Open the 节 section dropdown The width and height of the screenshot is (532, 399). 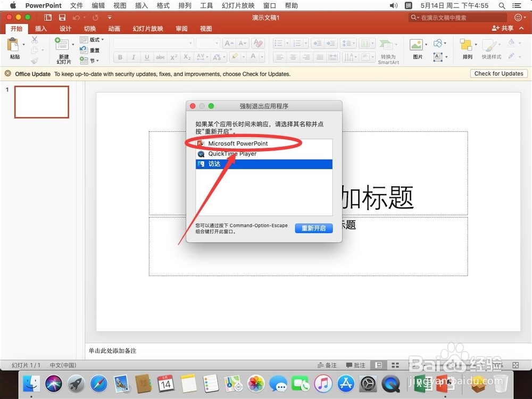(89, 61)
